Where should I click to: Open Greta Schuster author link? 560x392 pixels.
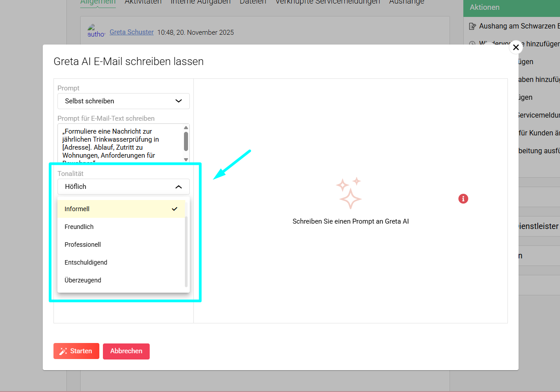131,32
